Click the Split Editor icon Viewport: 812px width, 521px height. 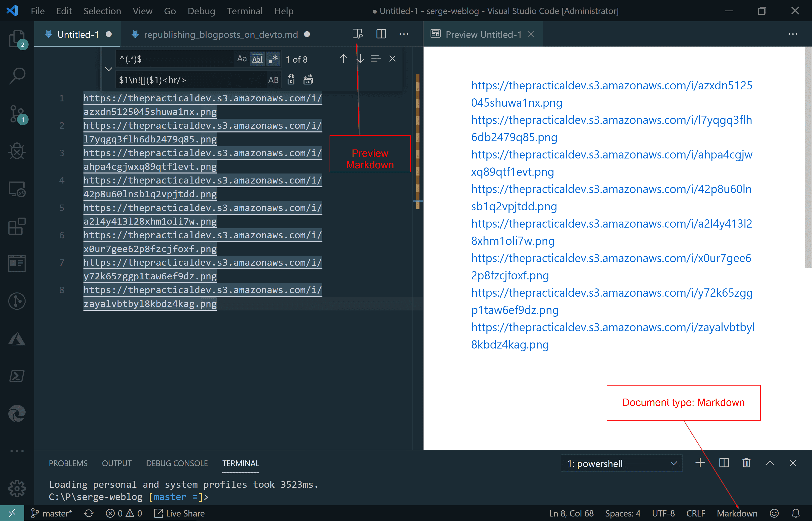coord(381,34)
